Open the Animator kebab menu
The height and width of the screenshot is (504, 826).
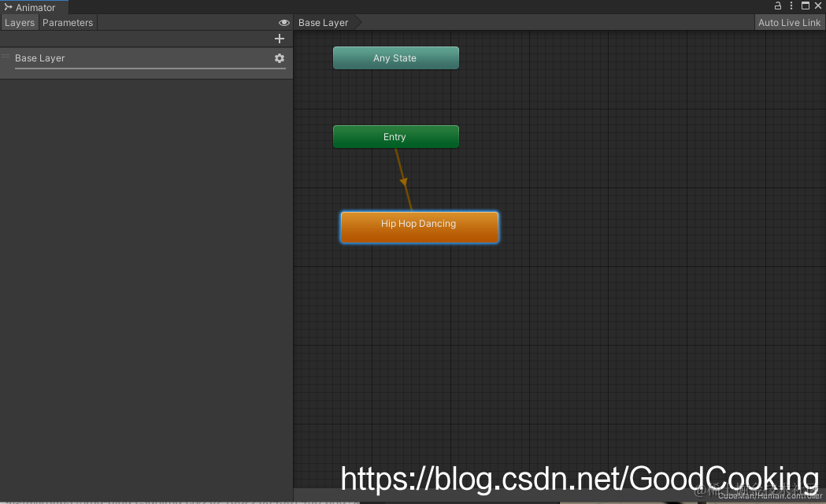[791, 6]
